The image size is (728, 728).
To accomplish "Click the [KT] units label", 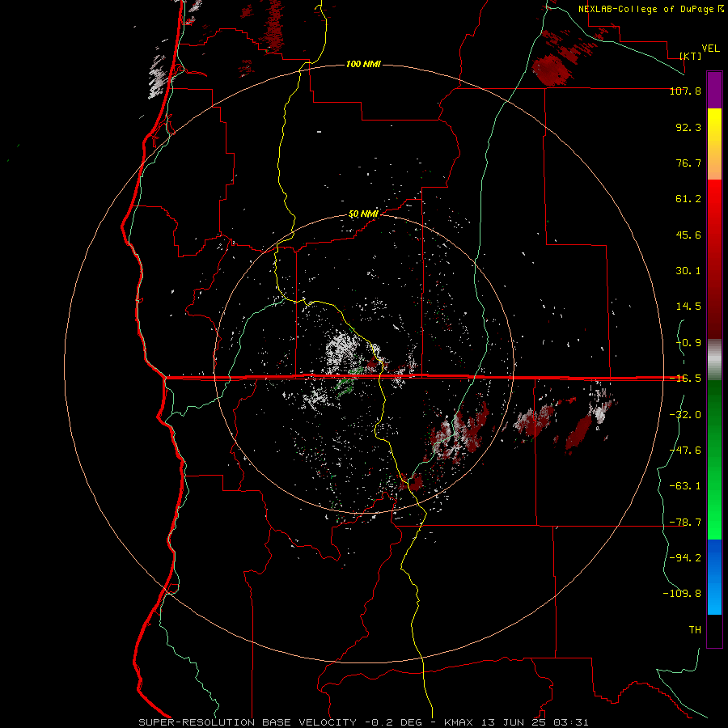I will (691, 56).
